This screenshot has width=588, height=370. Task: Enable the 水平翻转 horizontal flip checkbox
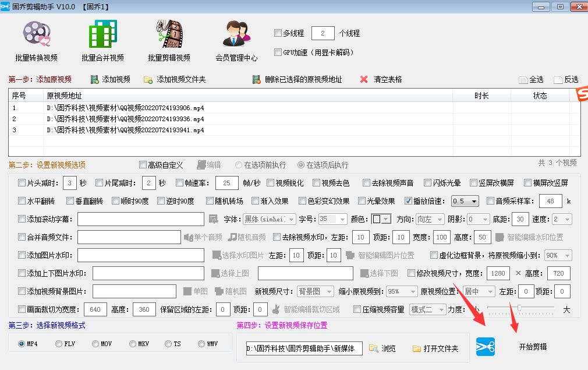(22, 200)
